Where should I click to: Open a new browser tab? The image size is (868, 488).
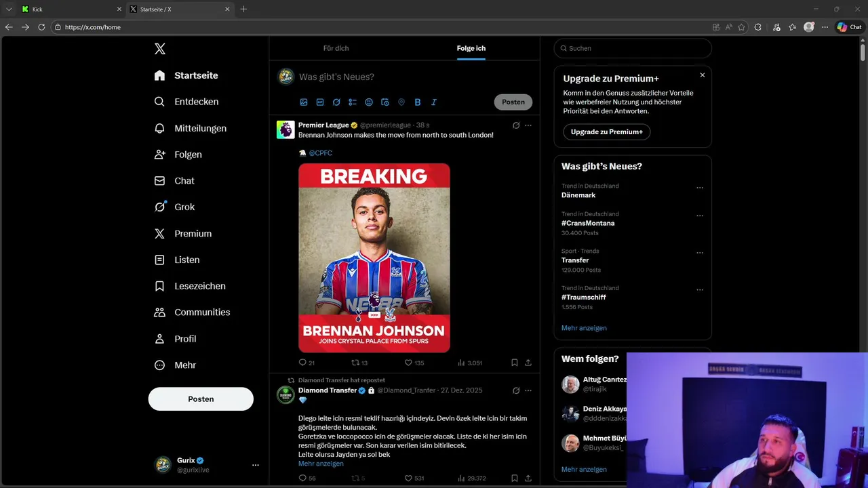tap(243, 9)
